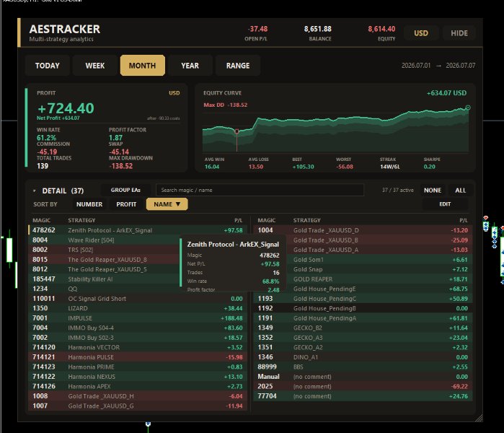504x433 pixels.
Task: Click the end point marker of equity curve
Action: coord(468,108)
